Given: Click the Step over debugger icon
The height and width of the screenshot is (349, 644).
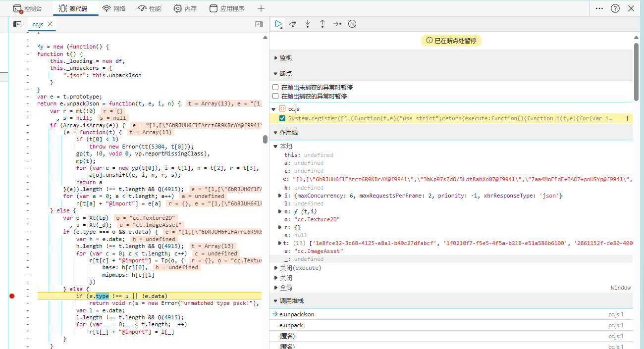Looking at the screenshot, I should point(293,24).
